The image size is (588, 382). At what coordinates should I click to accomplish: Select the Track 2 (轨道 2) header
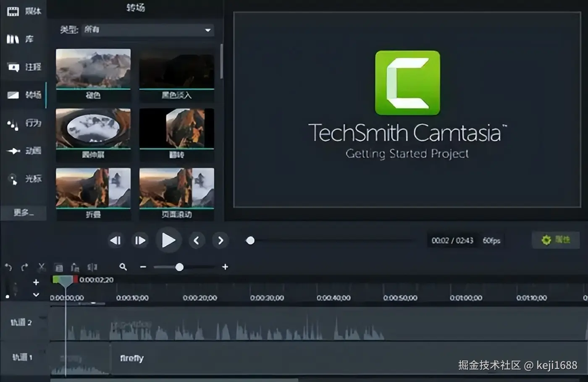pyautogui.click(x=24, y=322)
